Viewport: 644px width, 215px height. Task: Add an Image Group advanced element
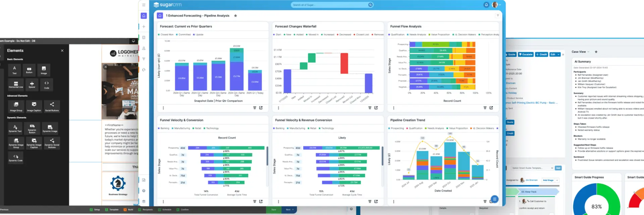[16, 106]
